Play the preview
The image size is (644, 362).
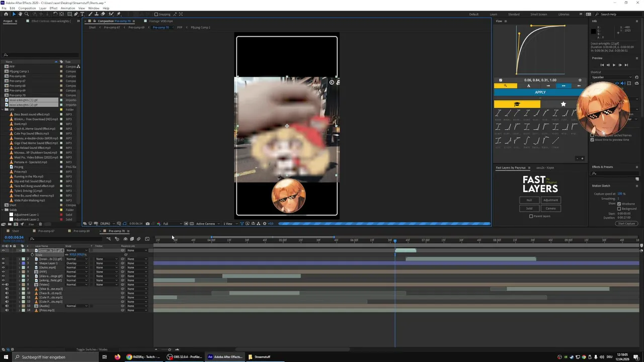614,65
